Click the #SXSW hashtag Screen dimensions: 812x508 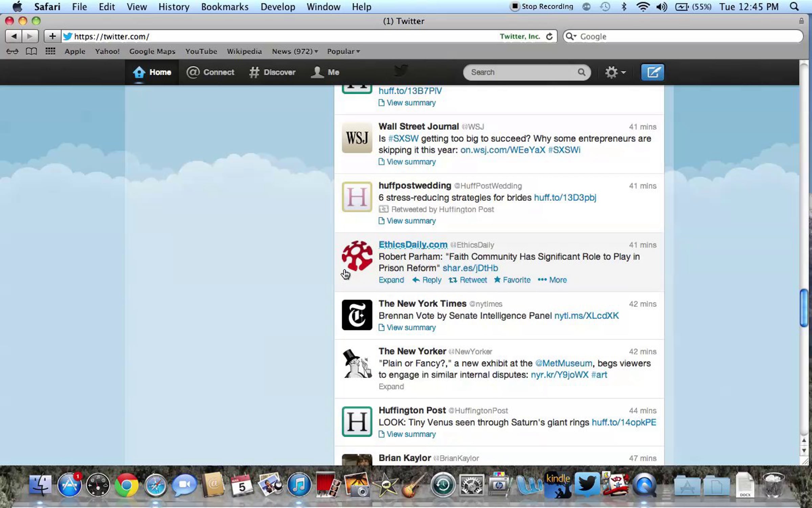coord(403,139)
